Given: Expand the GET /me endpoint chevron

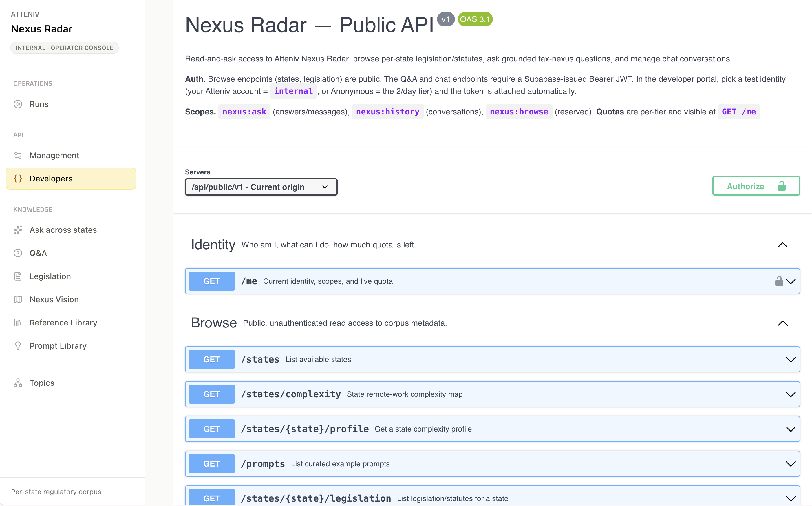Looking at the screenshot, I should coord(791,281).
